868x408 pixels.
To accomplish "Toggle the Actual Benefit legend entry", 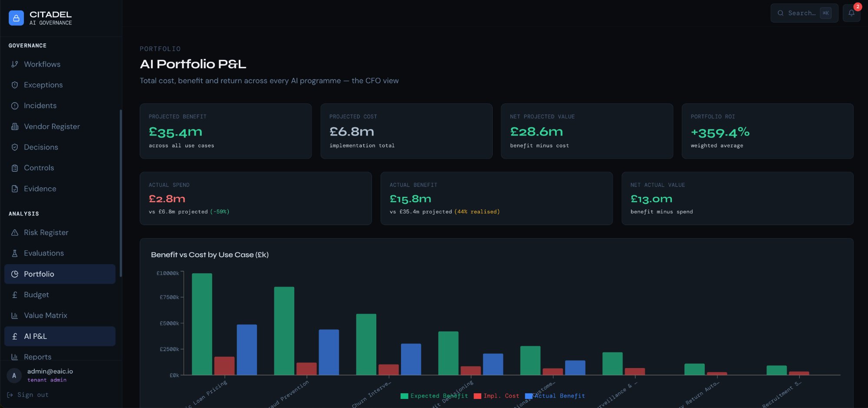I will click(559, 396).
